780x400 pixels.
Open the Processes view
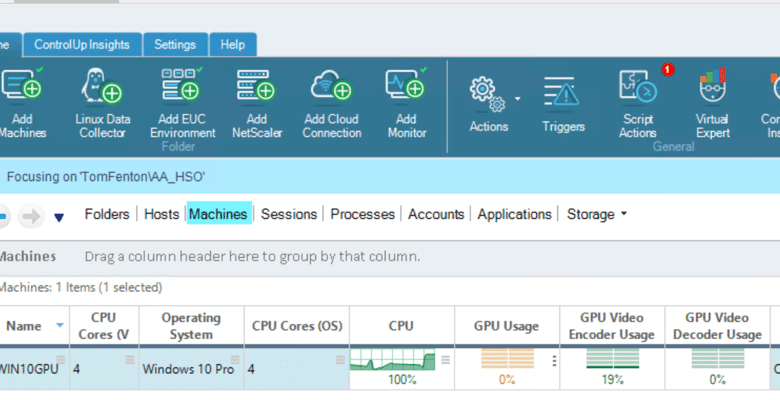(362, 214)
